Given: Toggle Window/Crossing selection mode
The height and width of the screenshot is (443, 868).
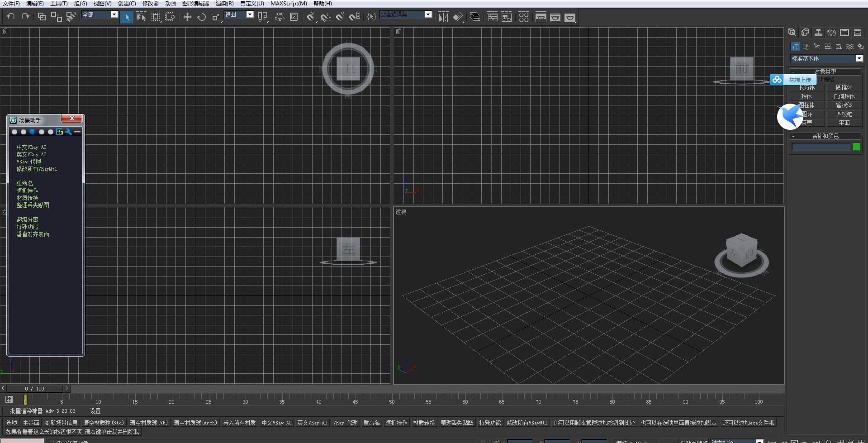Looking at the screenshot, I should pos(170,17).
